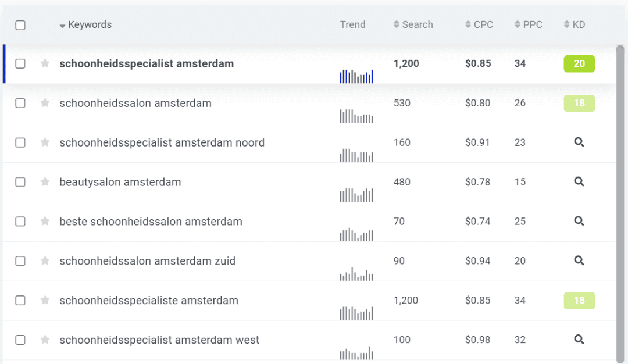
Task: Star schoonheidssalon amsterdam zuid keyword
Action: coord(45,260)
